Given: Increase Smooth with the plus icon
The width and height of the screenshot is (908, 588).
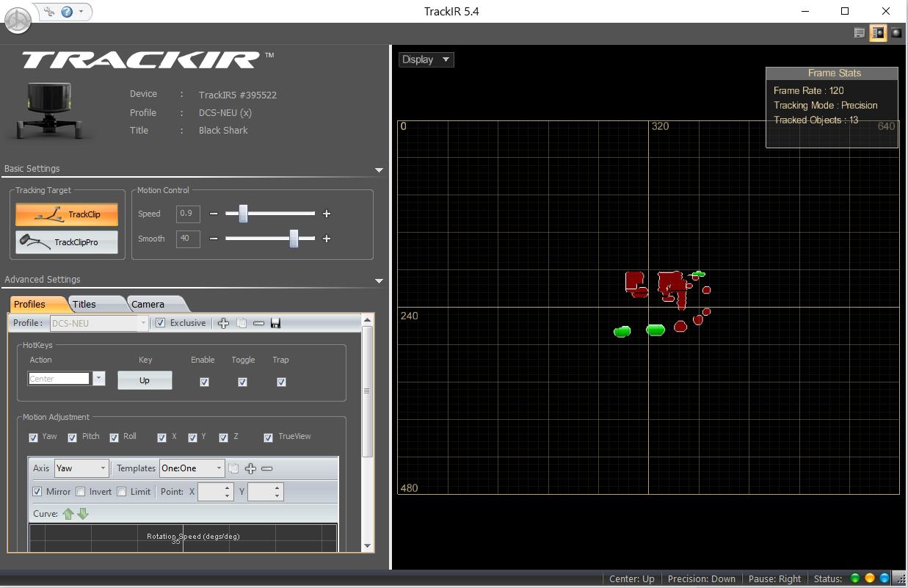Looking at the screenshot, I should coord(327,239).
